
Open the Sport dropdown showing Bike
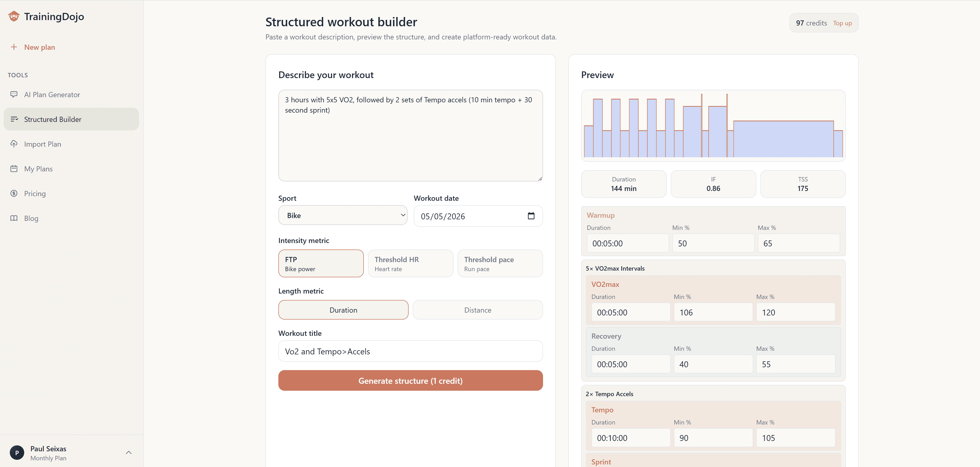click(343, 215)
